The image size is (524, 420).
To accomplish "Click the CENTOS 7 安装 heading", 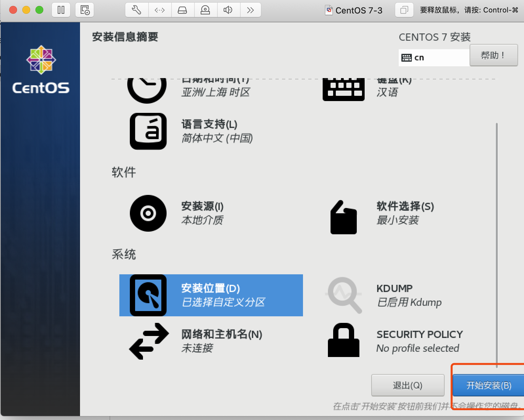I will [x=435, y=37].
